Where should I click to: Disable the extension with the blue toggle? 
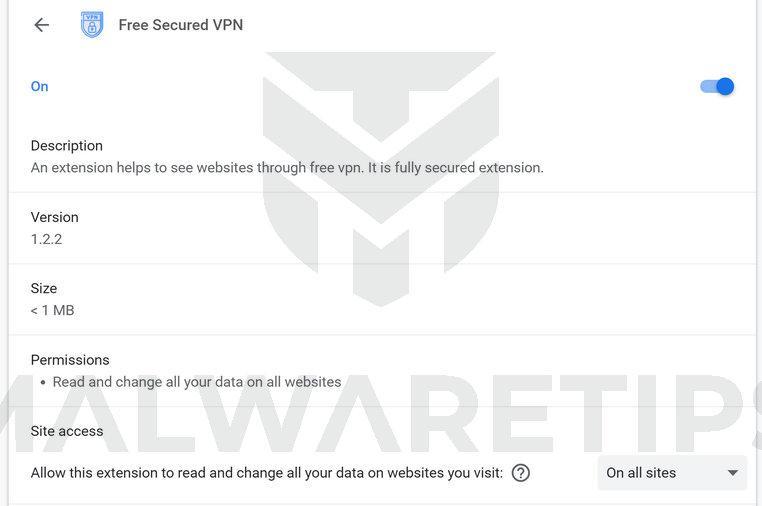(717, 86)
